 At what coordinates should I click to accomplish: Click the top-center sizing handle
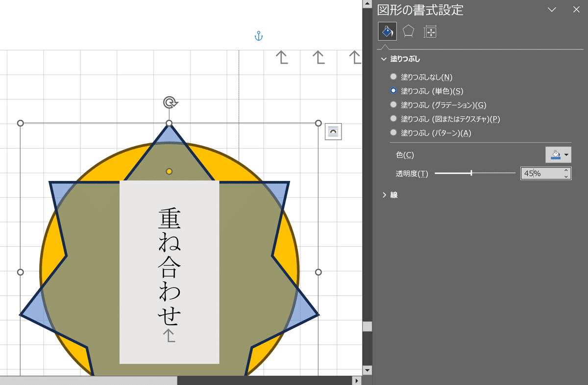(x=169, y=123)
